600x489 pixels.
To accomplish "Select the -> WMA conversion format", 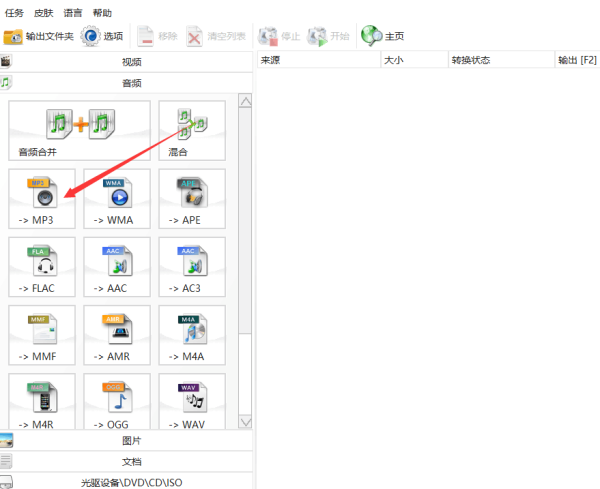I will tap(117, 199).
